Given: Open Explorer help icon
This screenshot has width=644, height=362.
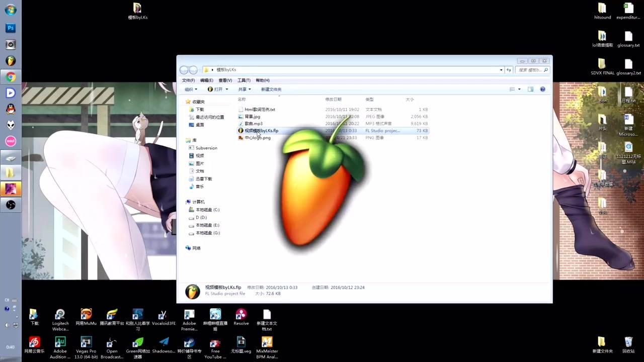Looking at the screenshot, I should [542, 89].
